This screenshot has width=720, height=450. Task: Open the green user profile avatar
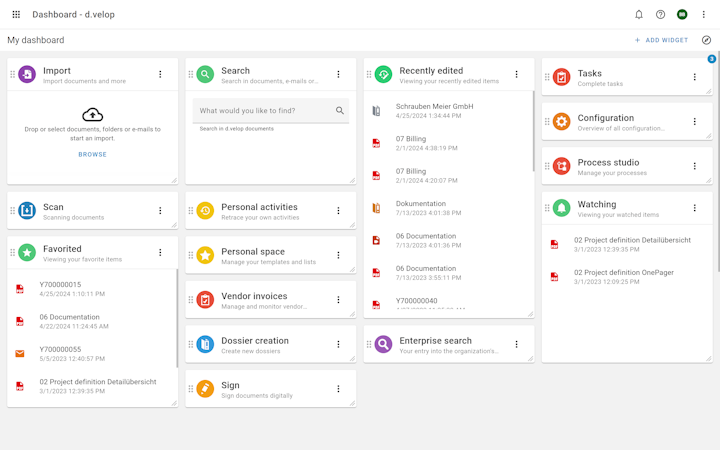pyautogui.click(x=682, y=14)
